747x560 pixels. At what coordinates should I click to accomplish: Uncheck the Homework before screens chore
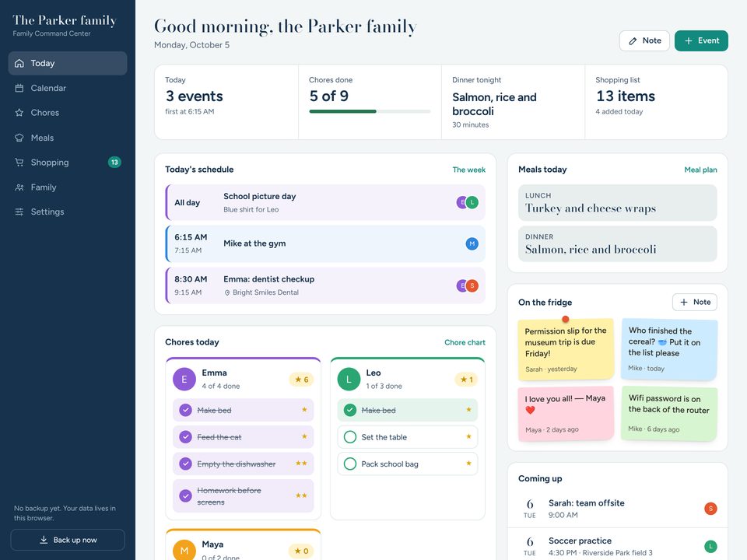186,495
